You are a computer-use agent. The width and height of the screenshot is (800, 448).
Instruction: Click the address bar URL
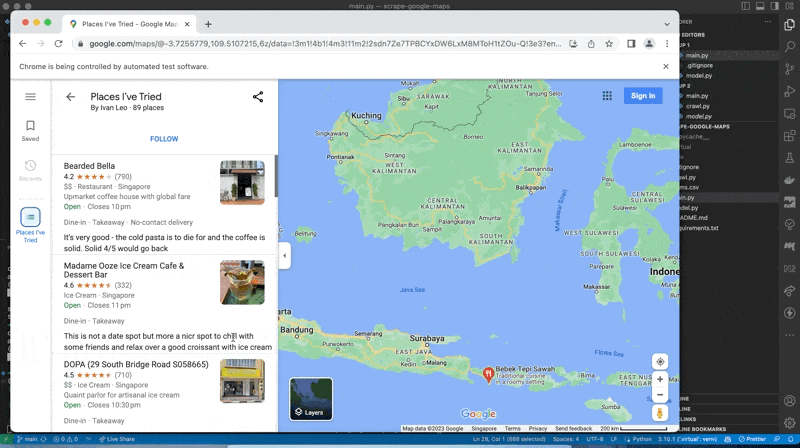point(320,44)
